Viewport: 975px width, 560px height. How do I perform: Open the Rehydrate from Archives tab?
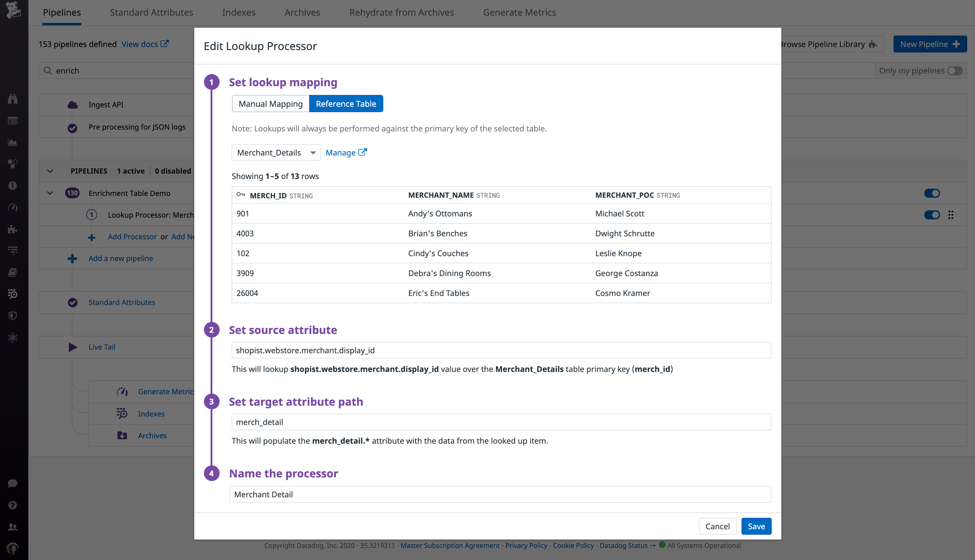pyautogui.click(x=402, y=12)
